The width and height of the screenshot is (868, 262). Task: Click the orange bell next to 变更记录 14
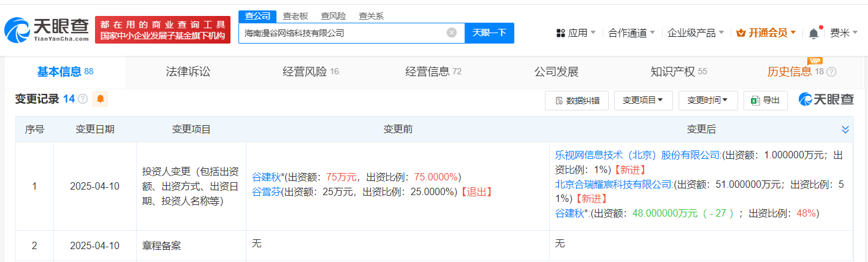coord(100,99)
